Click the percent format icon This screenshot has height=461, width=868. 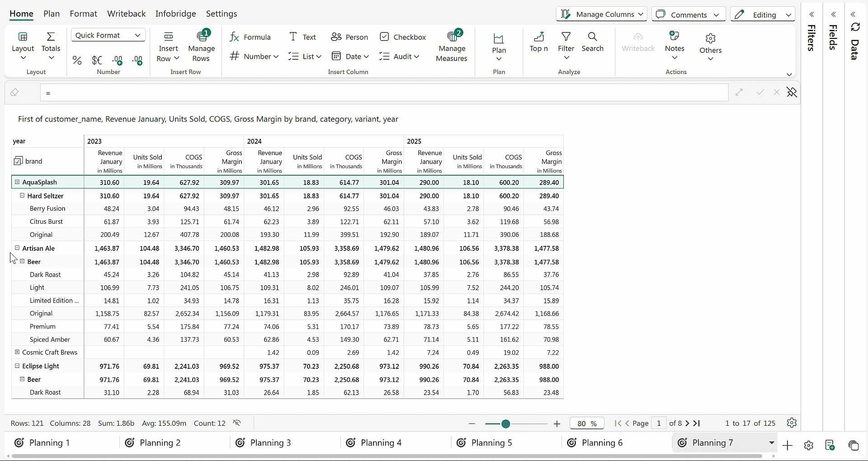point(77,60)
